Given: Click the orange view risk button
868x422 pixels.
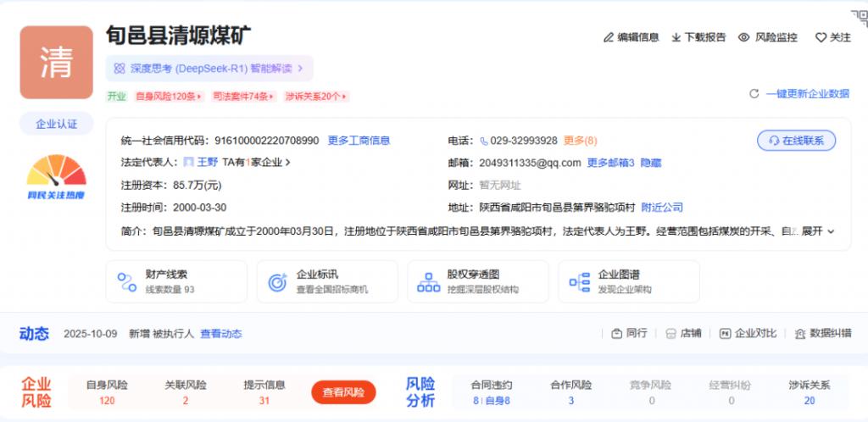Looking at the screenshot, I should (343, 392).
